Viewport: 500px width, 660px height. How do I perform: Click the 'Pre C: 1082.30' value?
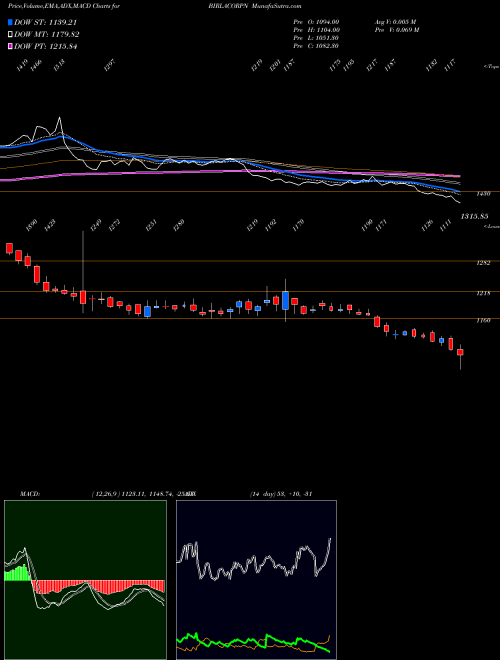316,46
